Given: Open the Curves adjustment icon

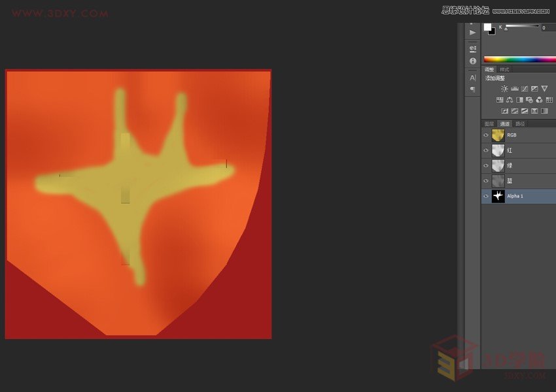Looking at the screenshot, I should [525, 88].
